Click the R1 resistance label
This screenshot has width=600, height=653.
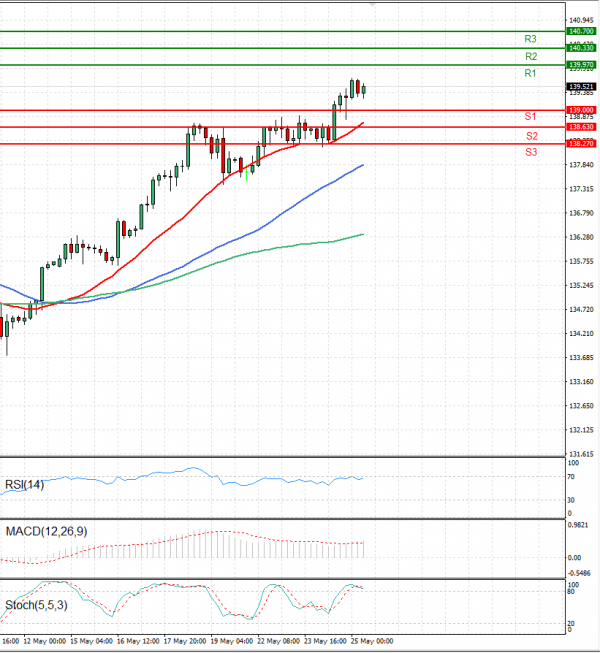pyautogui.click(x=530, y=74)
